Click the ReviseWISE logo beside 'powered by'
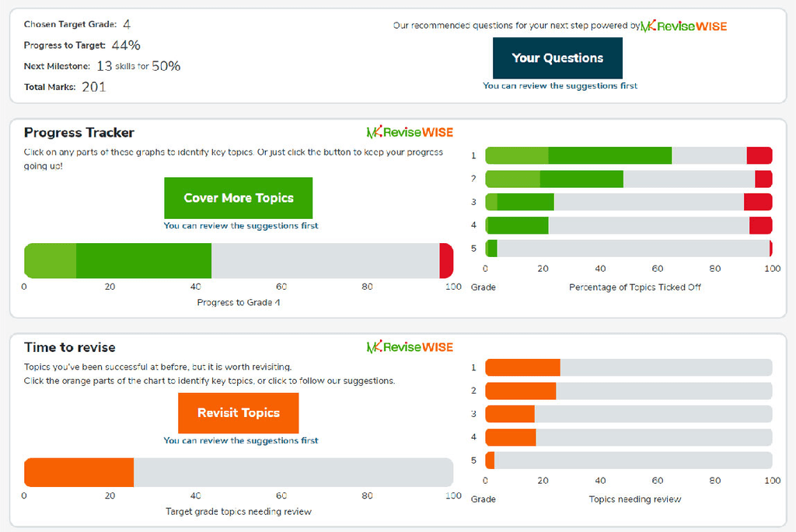This screenshot has height=532, width=796. (683, 26)
